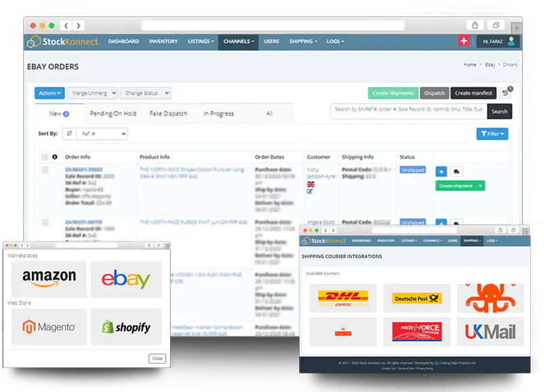Open the SHIPPING menu in main navbar
Screen dimensions: 544x392
pyautogui.click(x=303, y=41)
